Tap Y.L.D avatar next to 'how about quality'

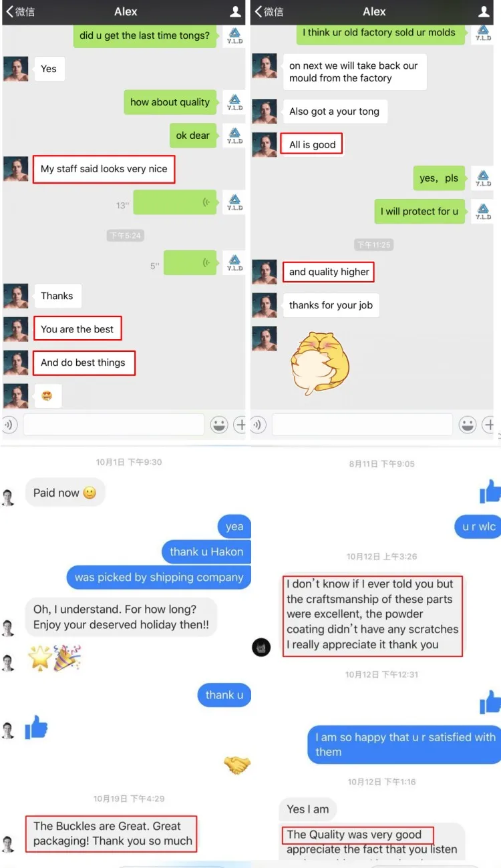[x=235, y=102]
